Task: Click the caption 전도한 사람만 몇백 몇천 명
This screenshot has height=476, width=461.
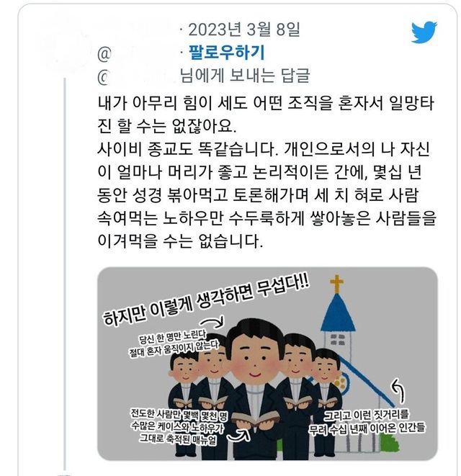Action: [179, 415]
